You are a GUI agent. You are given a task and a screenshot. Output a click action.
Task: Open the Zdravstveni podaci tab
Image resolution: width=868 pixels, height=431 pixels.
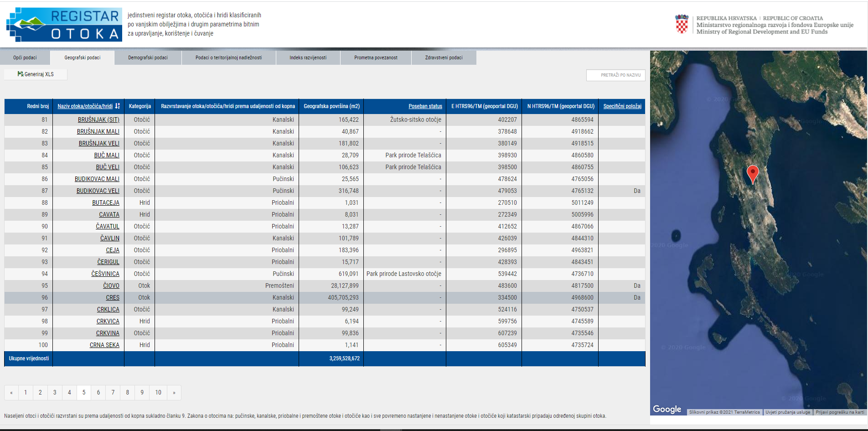(444, 58)
